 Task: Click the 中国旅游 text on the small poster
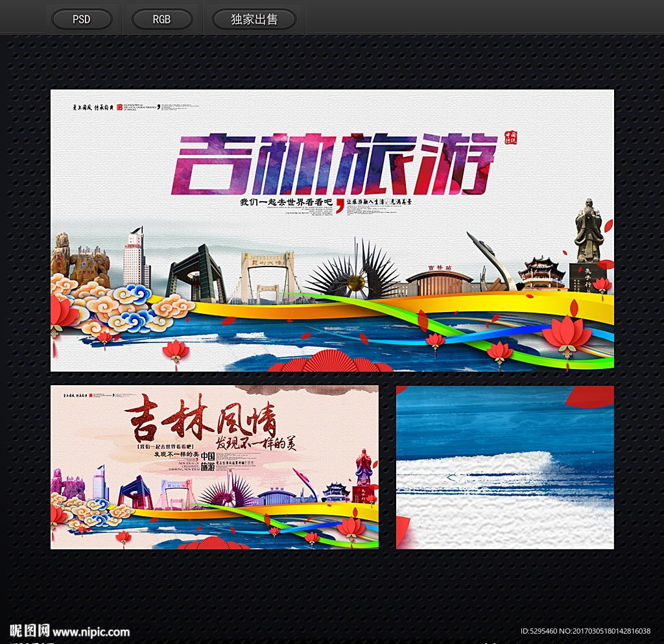tap(207, 462)
